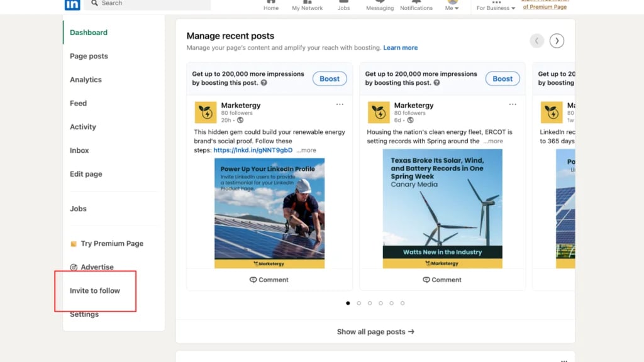Click the Learn more link
The width and height of the screenshot is (644, 362).
tap(400, 48)
